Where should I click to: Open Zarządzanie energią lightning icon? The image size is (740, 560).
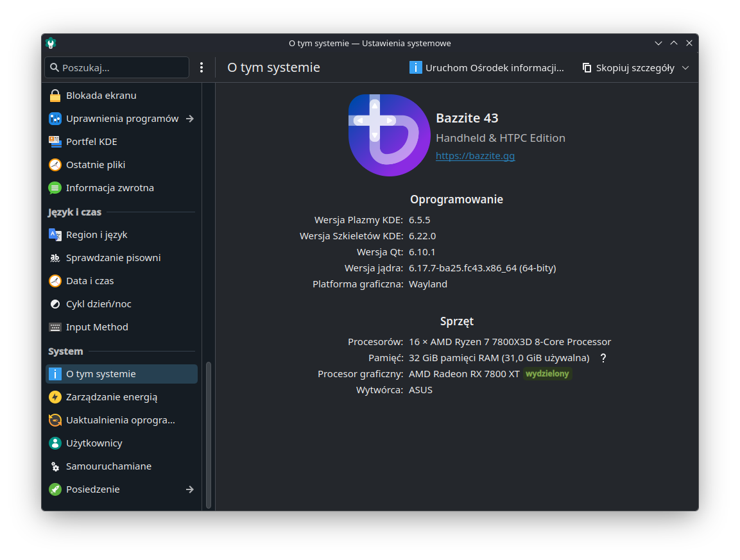[x=55, y=397]
